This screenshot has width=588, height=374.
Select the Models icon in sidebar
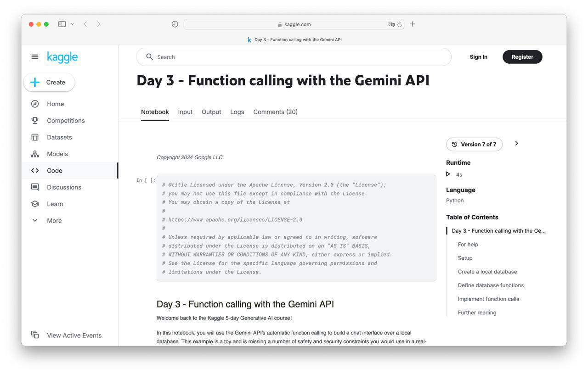point(35,154)
